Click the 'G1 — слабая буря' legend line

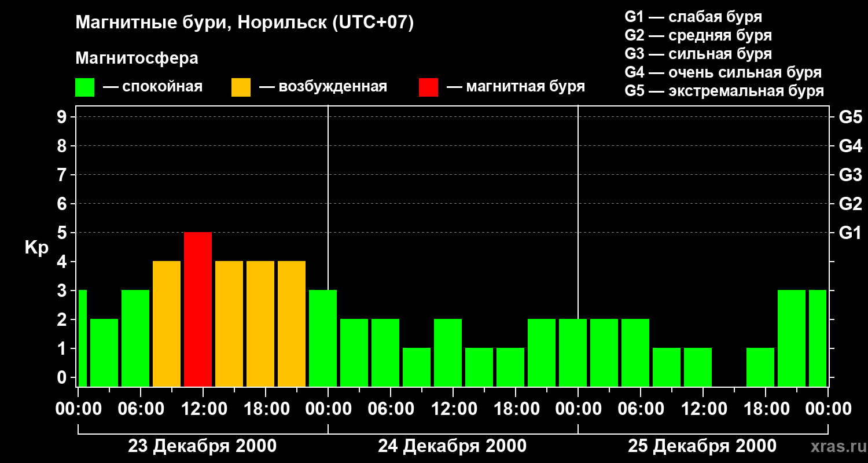click(693, 17)
